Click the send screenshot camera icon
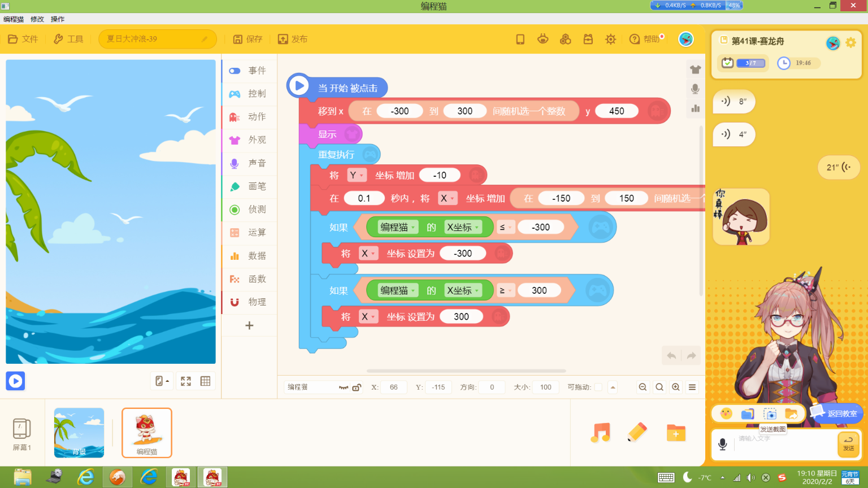This screenshot has height=488, width=868. coord(770,413)
